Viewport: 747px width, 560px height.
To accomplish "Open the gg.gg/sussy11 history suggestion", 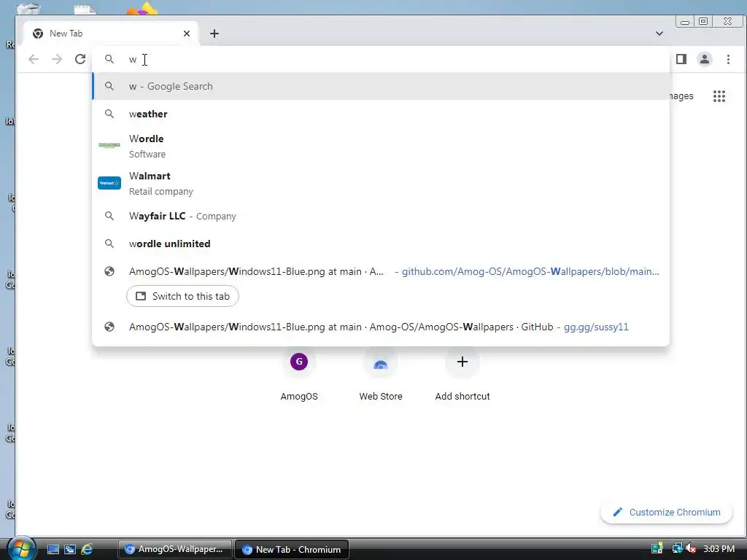I will point(381,327).
